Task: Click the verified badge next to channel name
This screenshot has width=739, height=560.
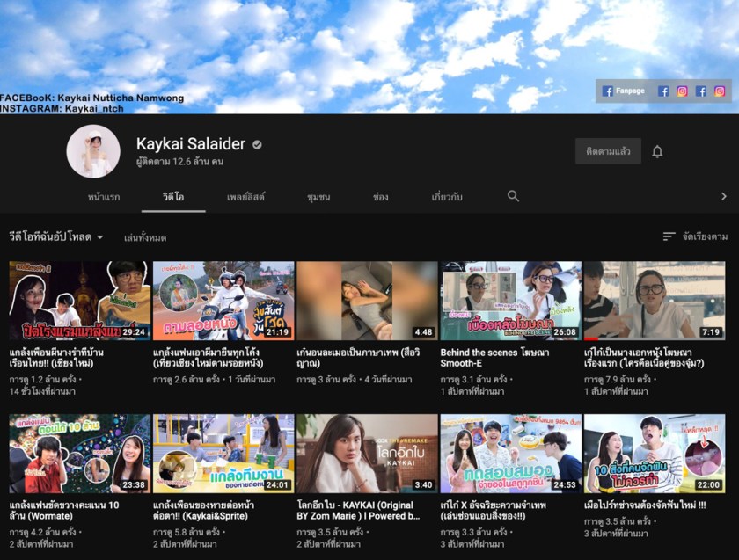Action: coord(257,144)
